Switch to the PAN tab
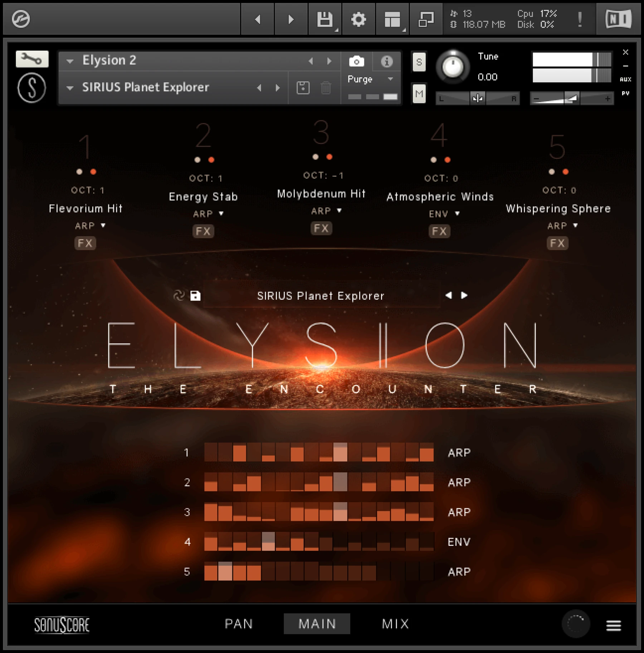This screenshot has width=644, height=653. 239,624
